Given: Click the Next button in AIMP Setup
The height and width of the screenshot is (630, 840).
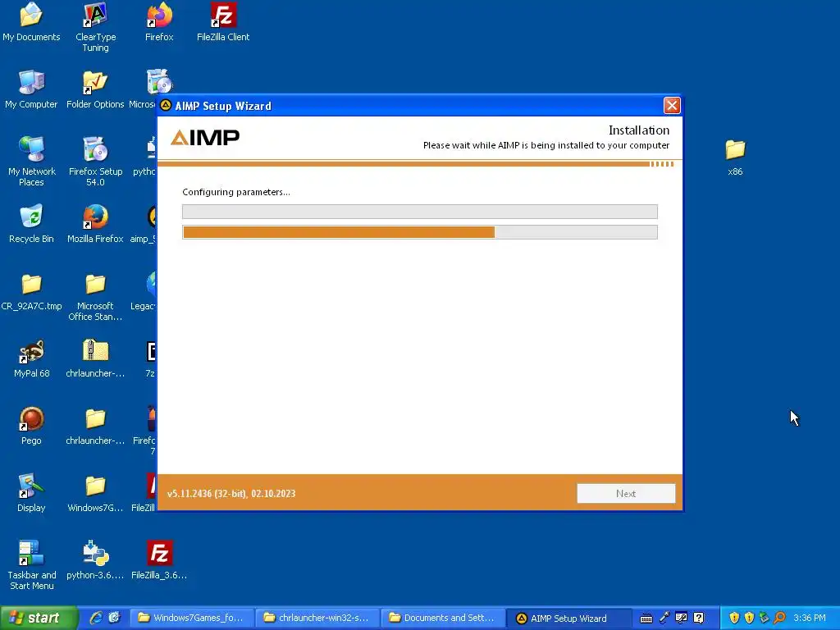Looking at the screenshot, I should click(626, 493).
